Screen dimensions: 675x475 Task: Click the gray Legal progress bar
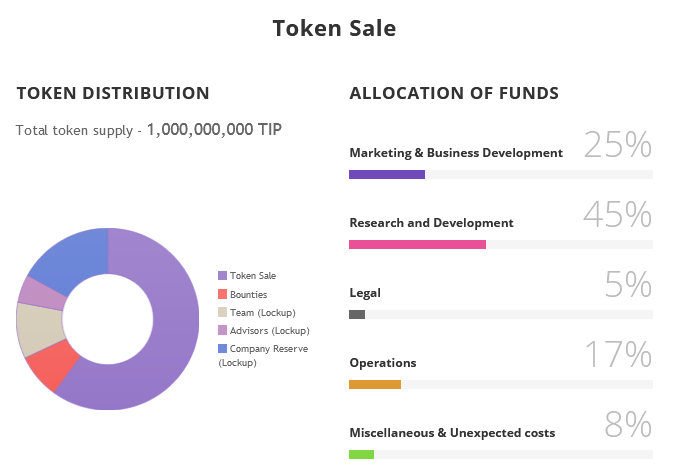[357, 314]
